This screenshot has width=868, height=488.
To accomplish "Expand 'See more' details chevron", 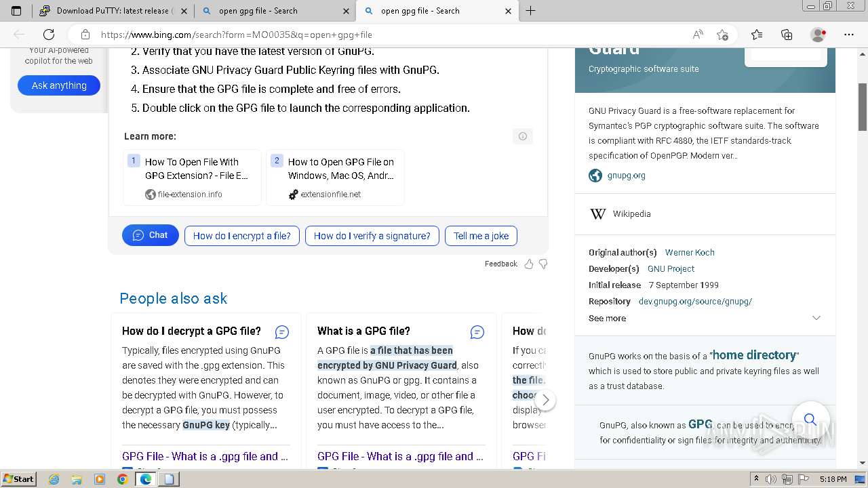I will point(816,318).
